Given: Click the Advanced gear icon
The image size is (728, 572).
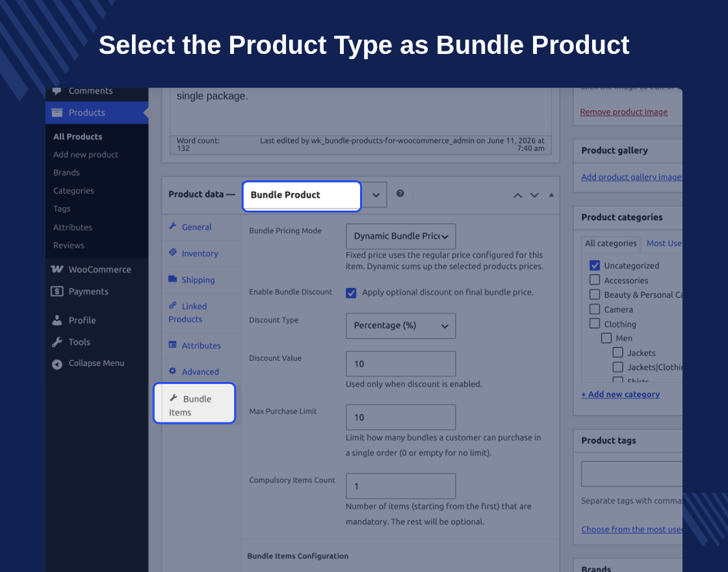Looking at the screenshot, I should click(173, 371).
